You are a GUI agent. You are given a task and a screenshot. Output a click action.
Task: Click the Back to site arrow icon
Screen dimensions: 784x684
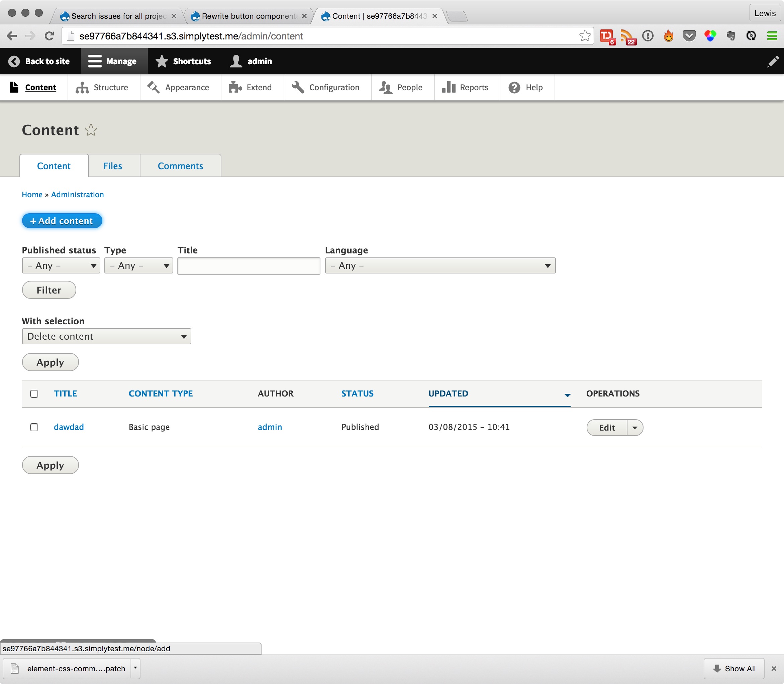point(14,62)
